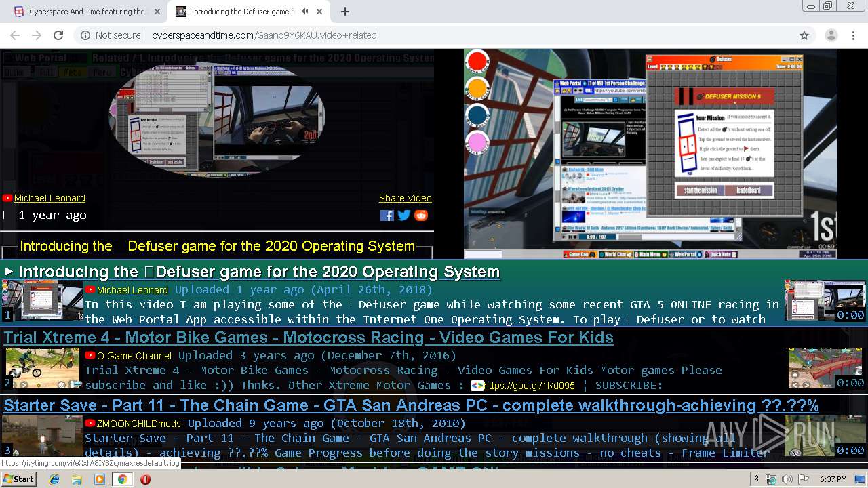
Task: Show hidden system tray icons
Action: click(757, 479)
